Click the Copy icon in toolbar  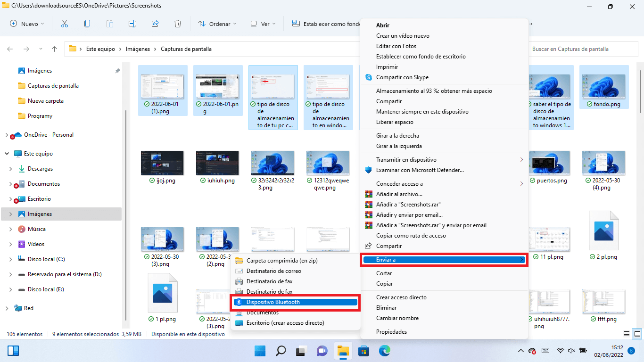87,24
